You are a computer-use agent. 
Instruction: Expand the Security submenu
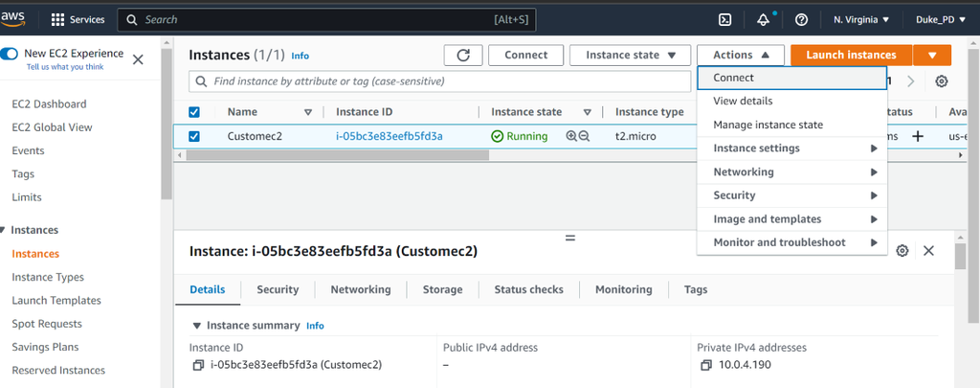791,195
